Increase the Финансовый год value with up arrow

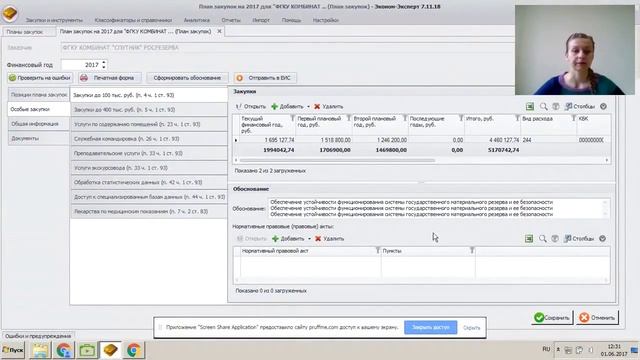[x=104, y=62]
